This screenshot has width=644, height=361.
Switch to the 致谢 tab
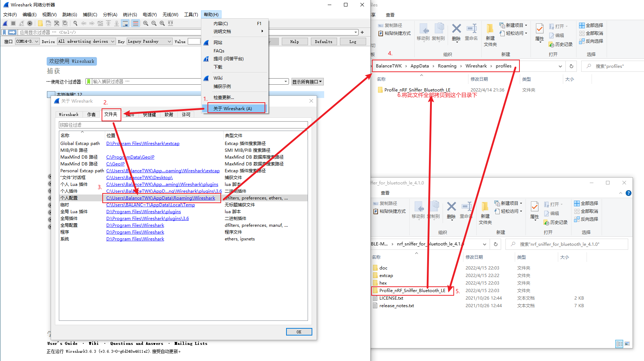pos(169,114)
